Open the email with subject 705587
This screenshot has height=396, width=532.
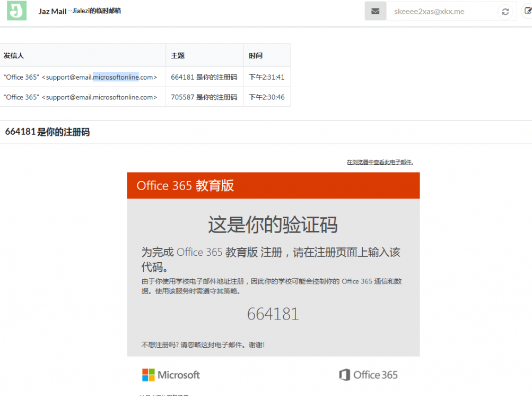coord(204,97)
